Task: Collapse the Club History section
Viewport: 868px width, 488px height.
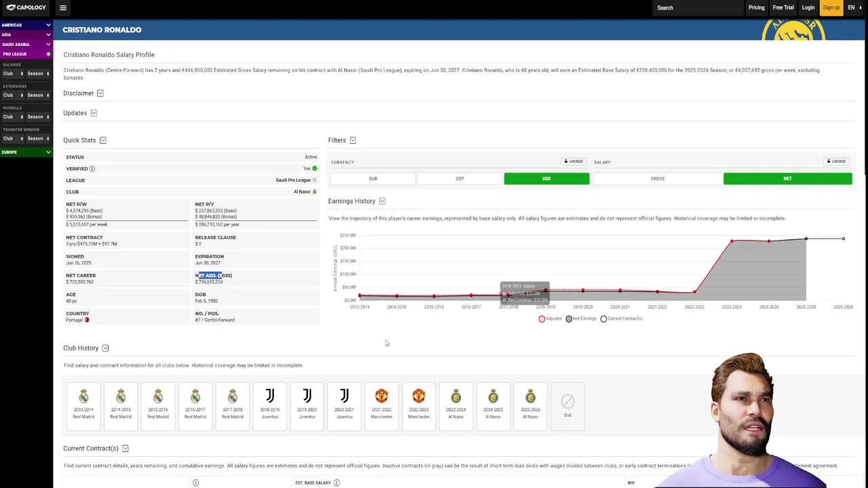Action: point(105,348)
